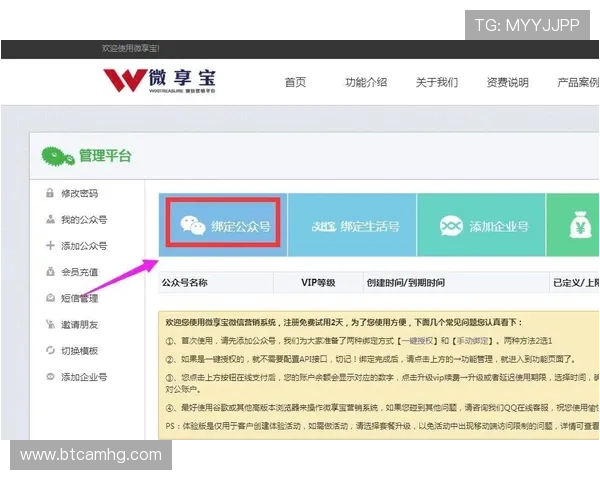Screen dimensions: 600x480
Task: Click the green gear 管理平台 icon
Action: coord(58,156)
